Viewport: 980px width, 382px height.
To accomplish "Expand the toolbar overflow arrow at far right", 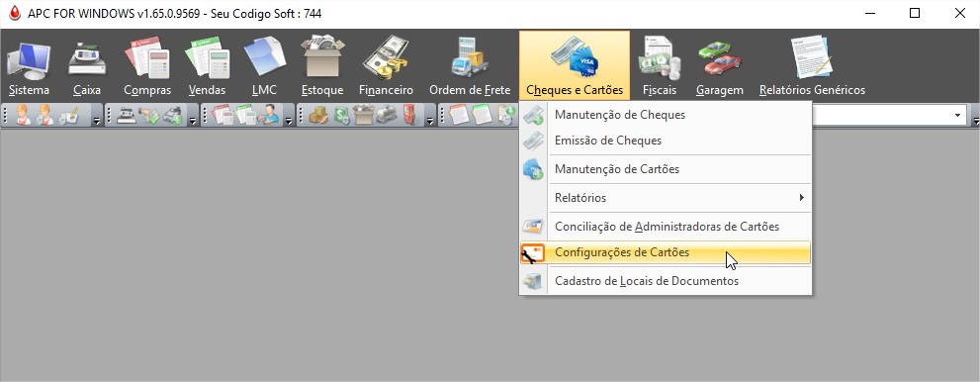I will click(976, 121).
